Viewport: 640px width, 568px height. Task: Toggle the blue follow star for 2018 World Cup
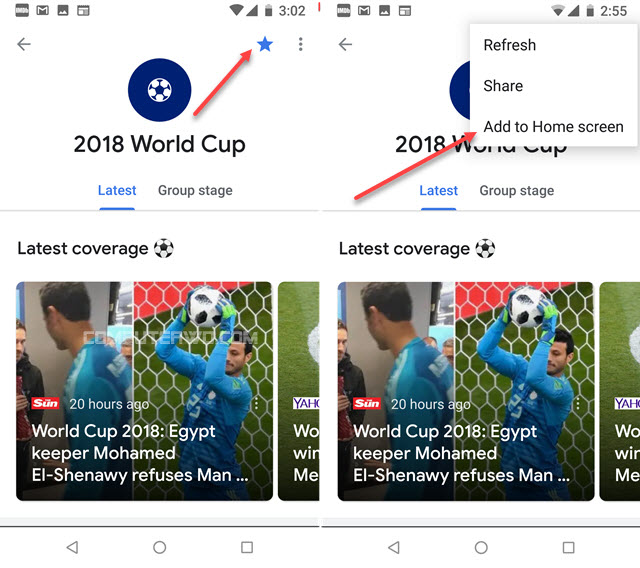(x=265, y=44)
